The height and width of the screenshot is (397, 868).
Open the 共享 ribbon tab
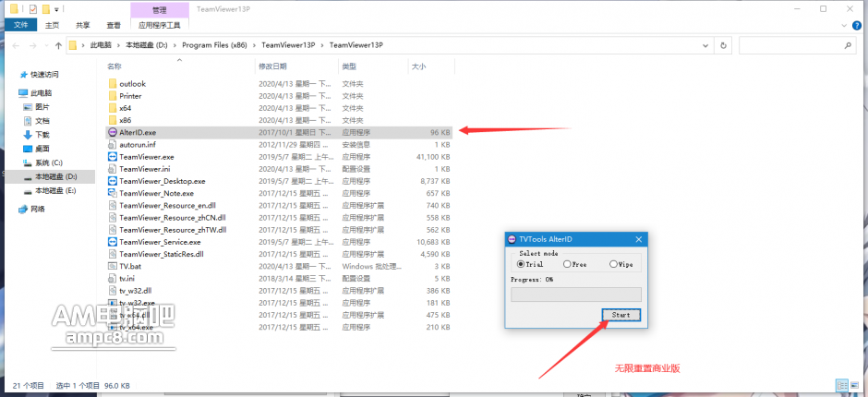pos(83,25)
